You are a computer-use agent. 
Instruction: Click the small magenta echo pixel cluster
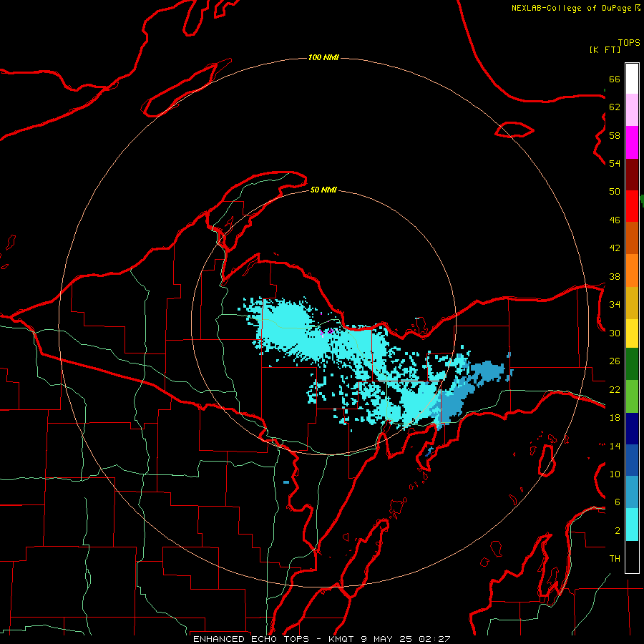(x=330, y=331)
